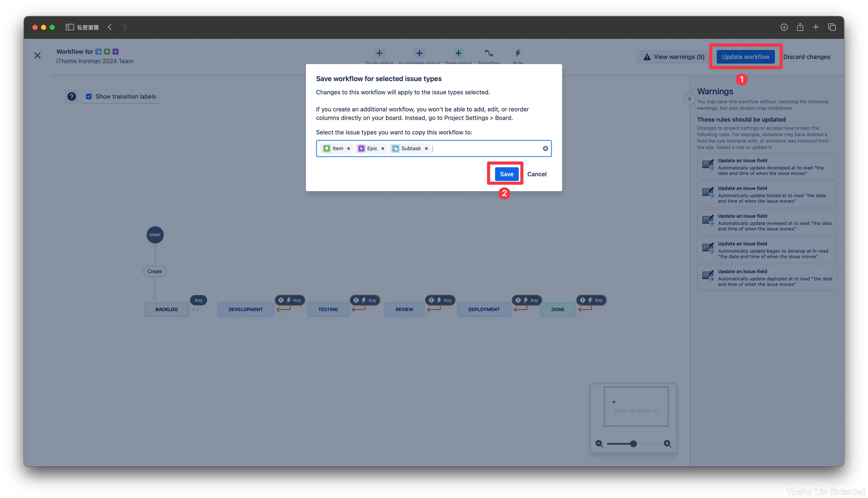Viewport: 868px width, 498px height.
Task: Drag the zoom level slider
Action: pyautogui.click(x=634, y=443)
